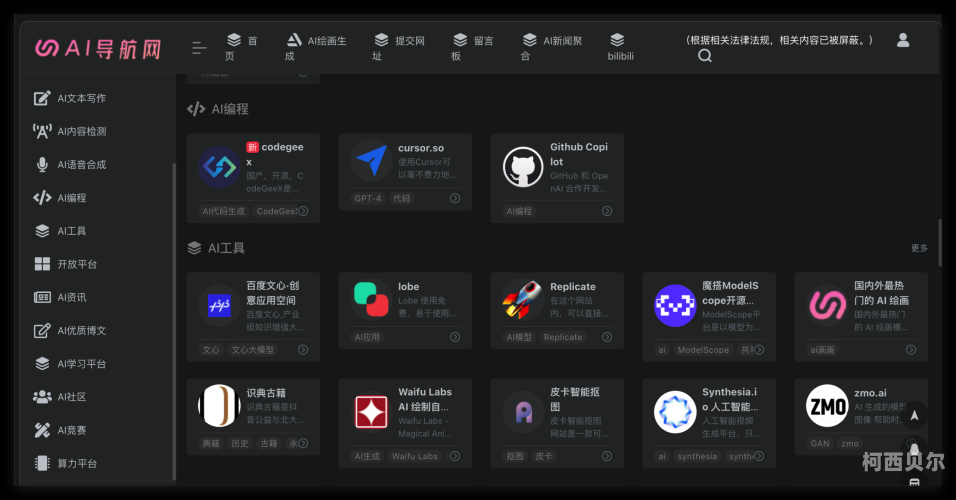Viewport: 956px width, 500px height.
Task: Click the synthesia tag on Synthesia card
Action: [x=697, y=456]
